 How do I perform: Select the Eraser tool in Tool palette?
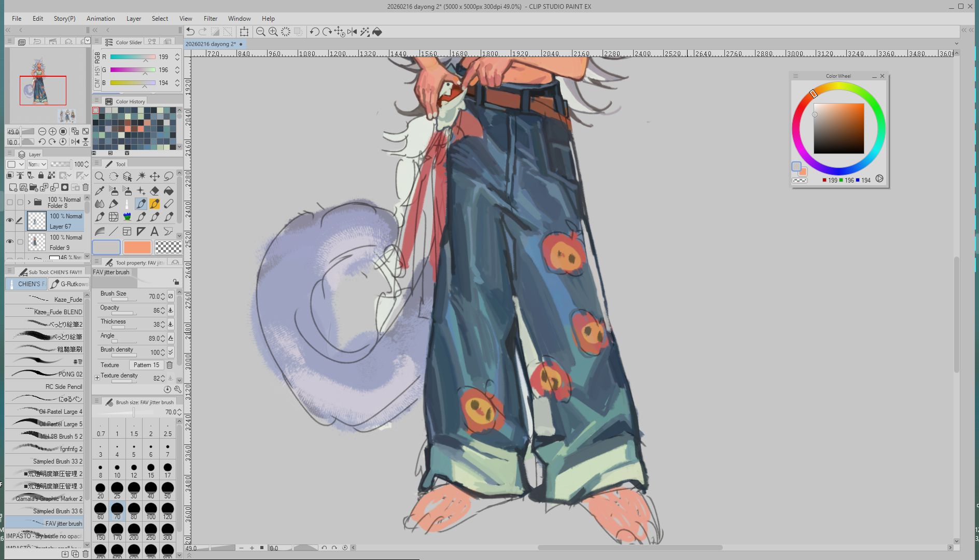coord(155,191)
